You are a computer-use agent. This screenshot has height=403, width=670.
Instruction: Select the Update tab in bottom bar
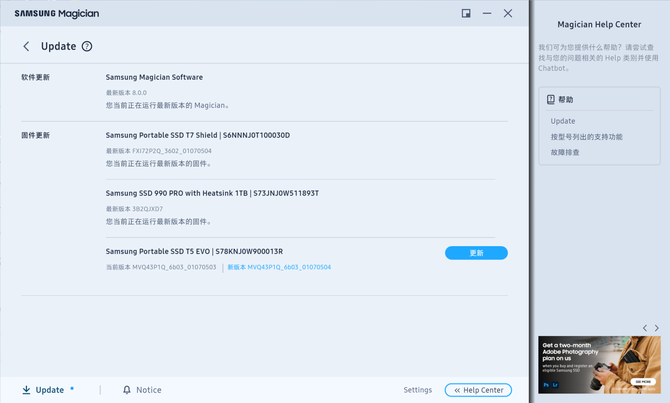pos(49,390)
